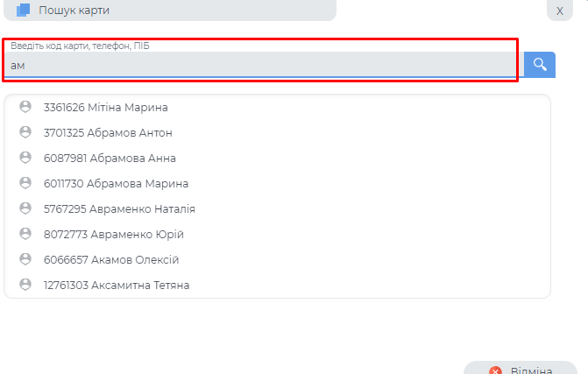Pick 6066657 Акамов Олексій
Image resolution: width=588 pixels, height=374 pixels.
tap(111, 259)
